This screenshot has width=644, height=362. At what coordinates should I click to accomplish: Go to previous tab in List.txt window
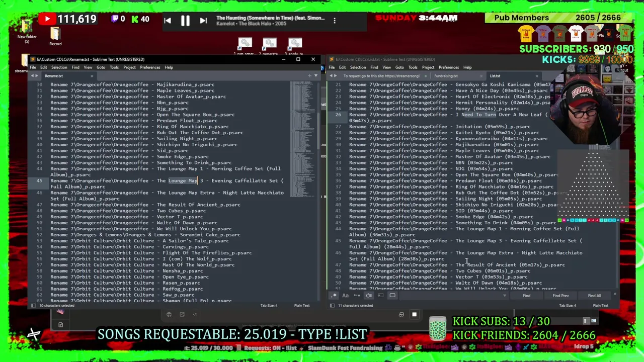(x=330, y=76)
